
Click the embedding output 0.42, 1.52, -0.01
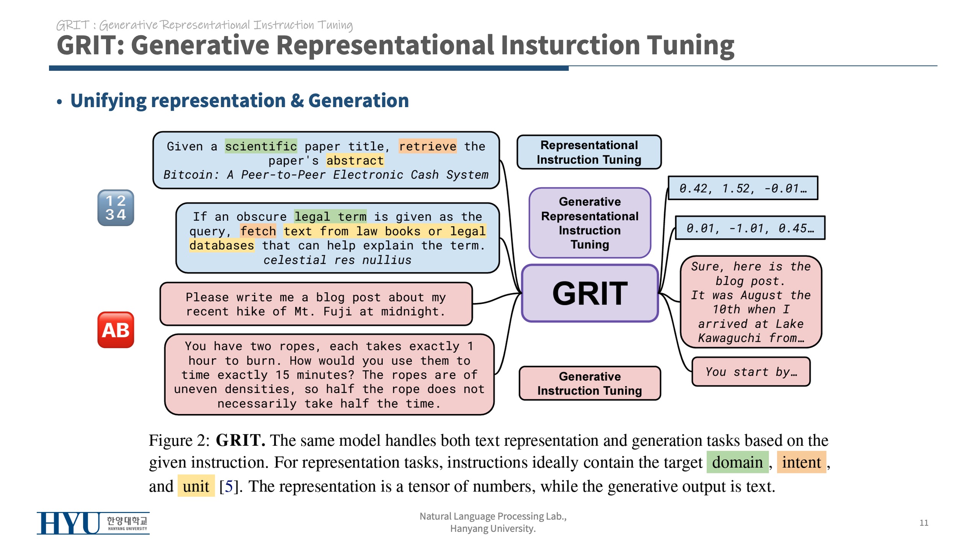click(x=743, y=188)
